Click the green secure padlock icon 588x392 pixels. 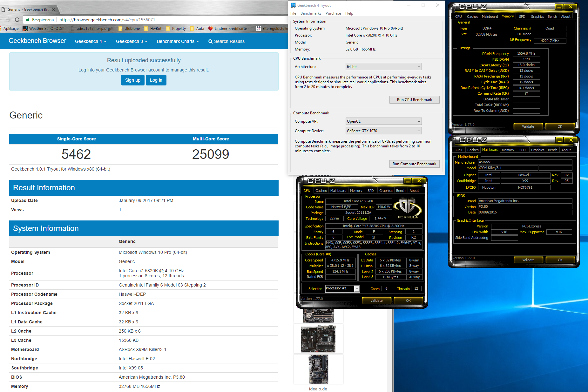coord(28,20)
